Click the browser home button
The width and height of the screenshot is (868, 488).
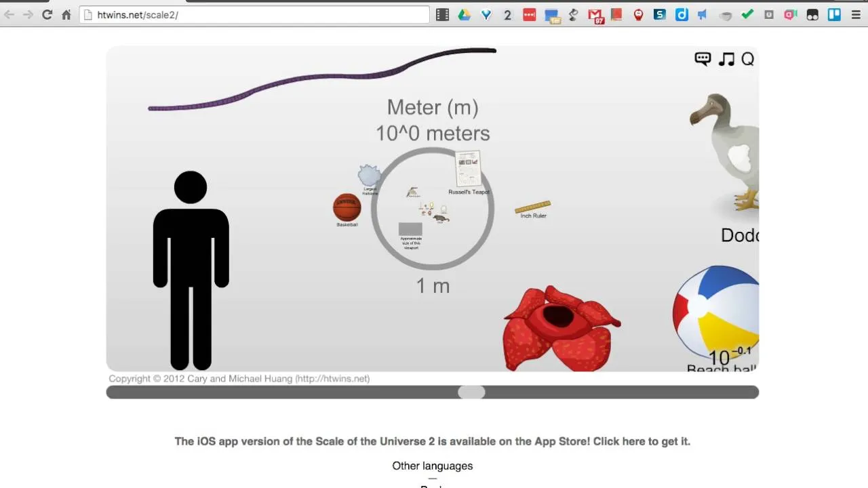coord(66,14)
